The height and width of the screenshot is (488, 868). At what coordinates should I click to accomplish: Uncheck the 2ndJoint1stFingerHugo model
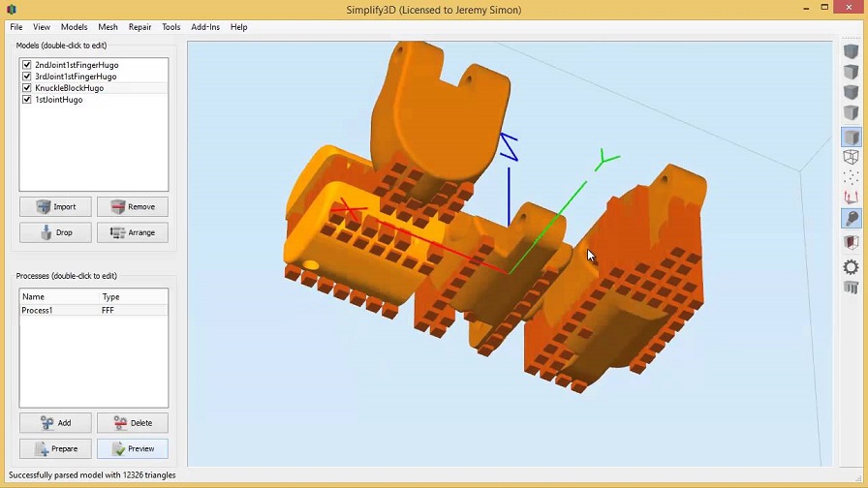pos(26,65)
